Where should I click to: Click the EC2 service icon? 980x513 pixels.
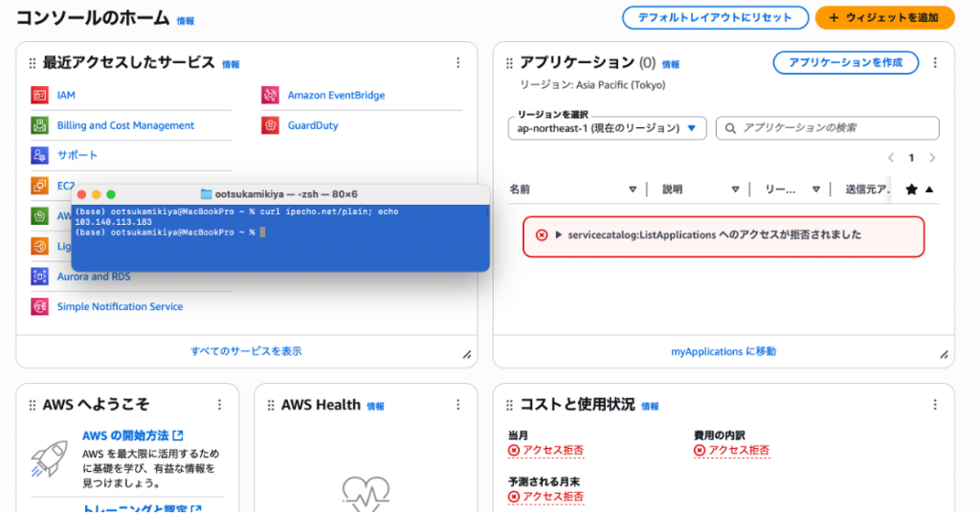point(40,186)
